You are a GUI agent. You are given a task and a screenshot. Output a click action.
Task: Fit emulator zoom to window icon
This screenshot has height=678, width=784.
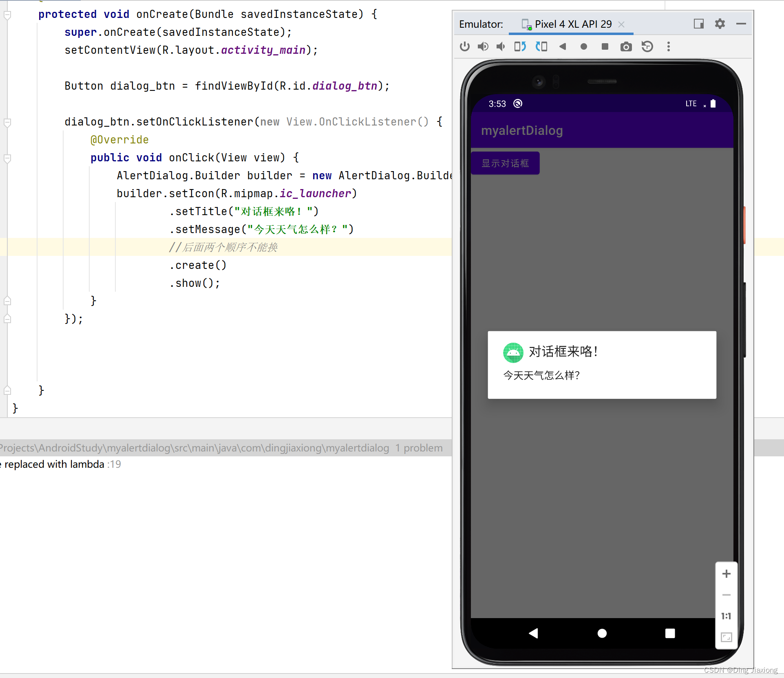click(727, 637)
